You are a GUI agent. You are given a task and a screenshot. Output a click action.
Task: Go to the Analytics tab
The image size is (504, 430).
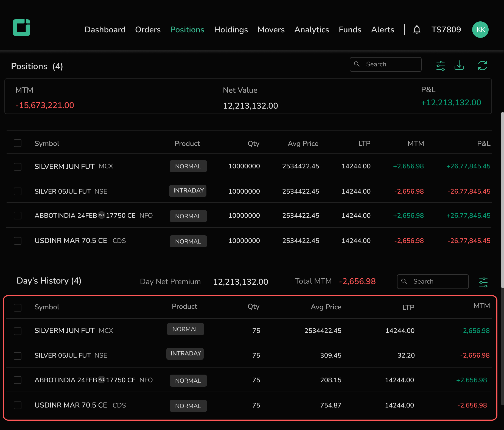click(x=312, y=30)
